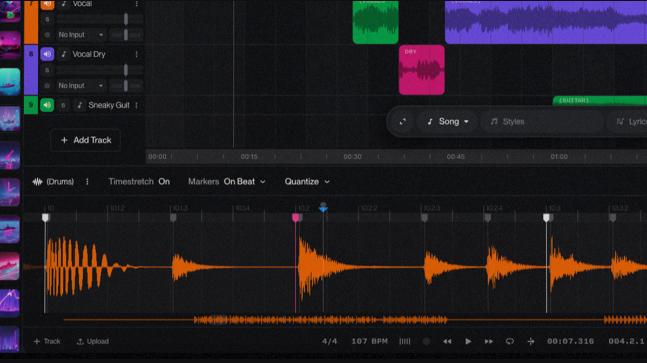Select the white warp marker near 10.3

pyautogui.click(x=546, y=217)
